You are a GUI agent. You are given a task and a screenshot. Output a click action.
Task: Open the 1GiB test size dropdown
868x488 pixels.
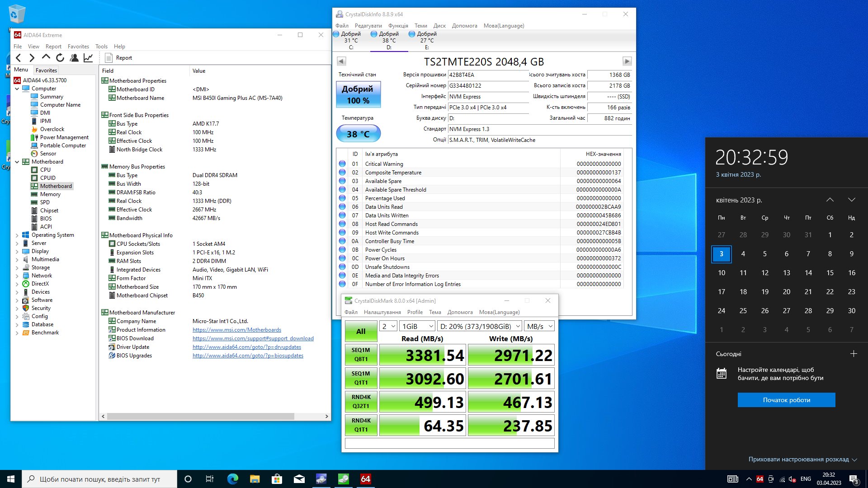pos(418,326)
